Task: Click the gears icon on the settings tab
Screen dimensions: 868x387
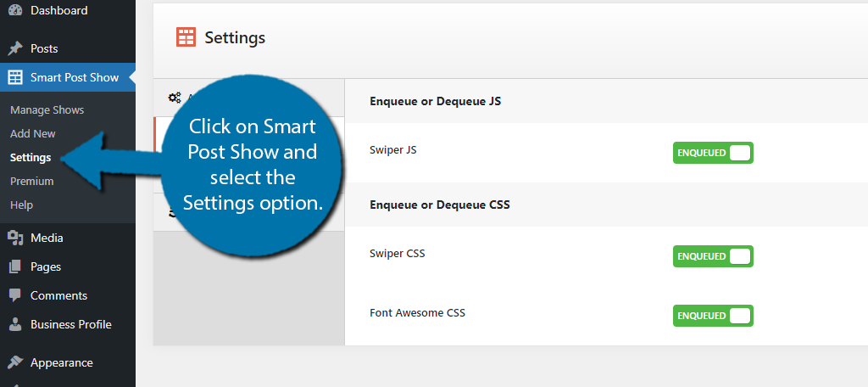Action: pos(175,98)
